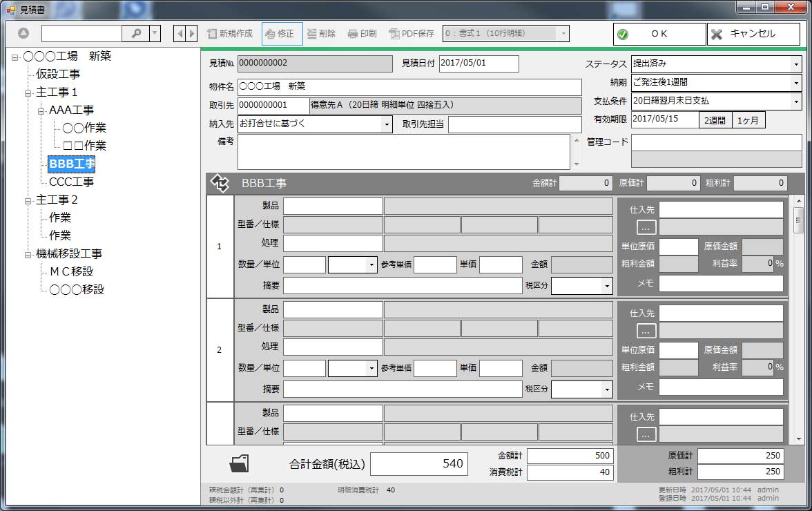This screenshot has width=812, height=511.
Task: Select □□作業 in the tree
Action: pyautogui.click(x=84, y=146)
